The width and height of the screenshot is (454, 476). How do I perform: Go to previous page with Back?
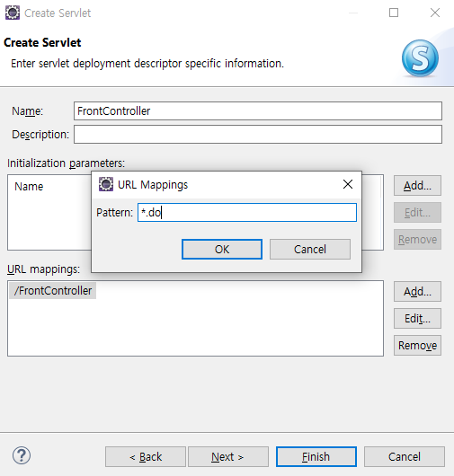(146, 456)
